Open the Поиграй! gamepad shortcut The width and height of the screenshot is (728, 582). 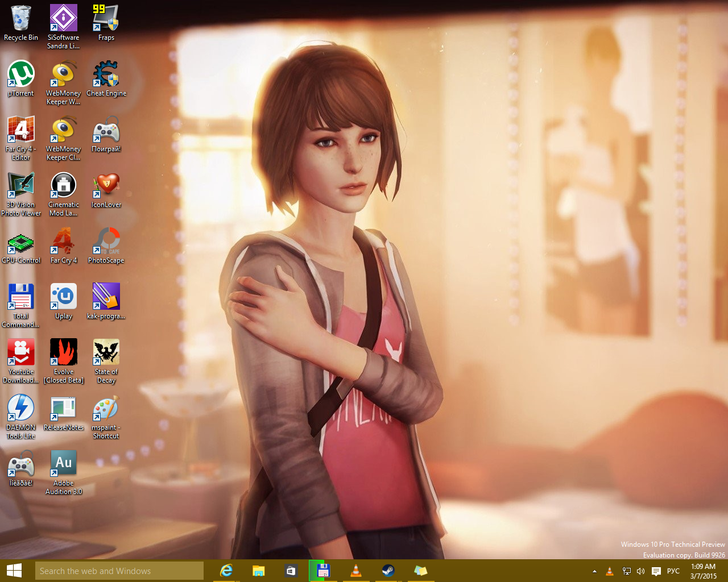(106, 134)
